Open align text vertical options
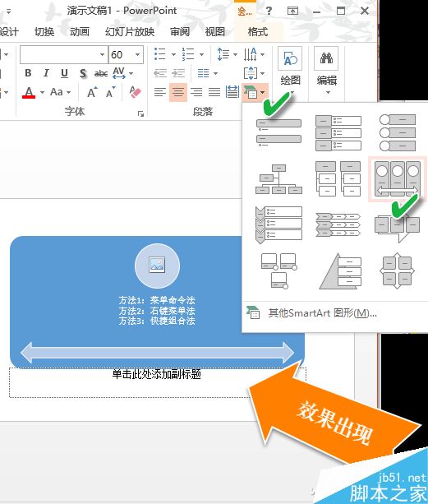 [x=254, y=73]
